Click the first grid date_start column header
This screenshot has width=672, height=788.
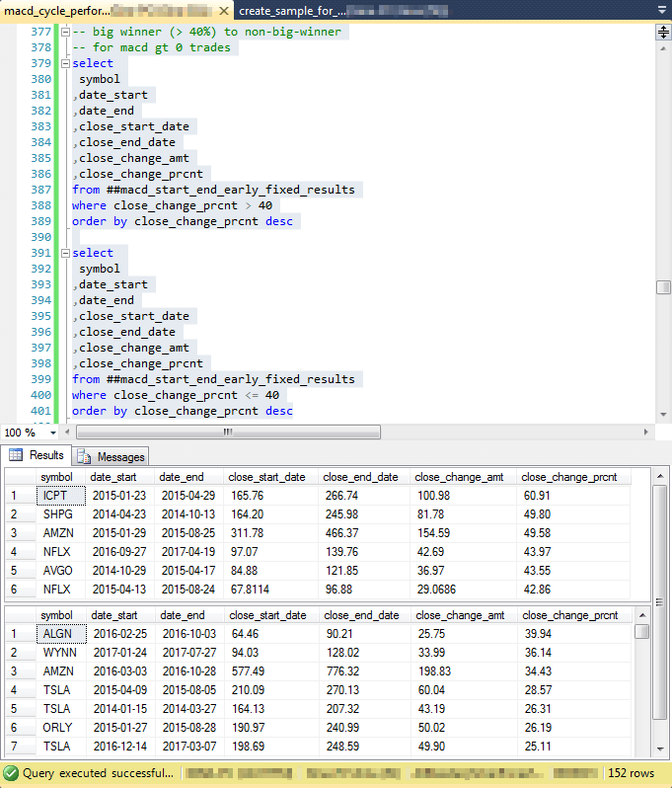pyautogui.click(x=119, y=477)
